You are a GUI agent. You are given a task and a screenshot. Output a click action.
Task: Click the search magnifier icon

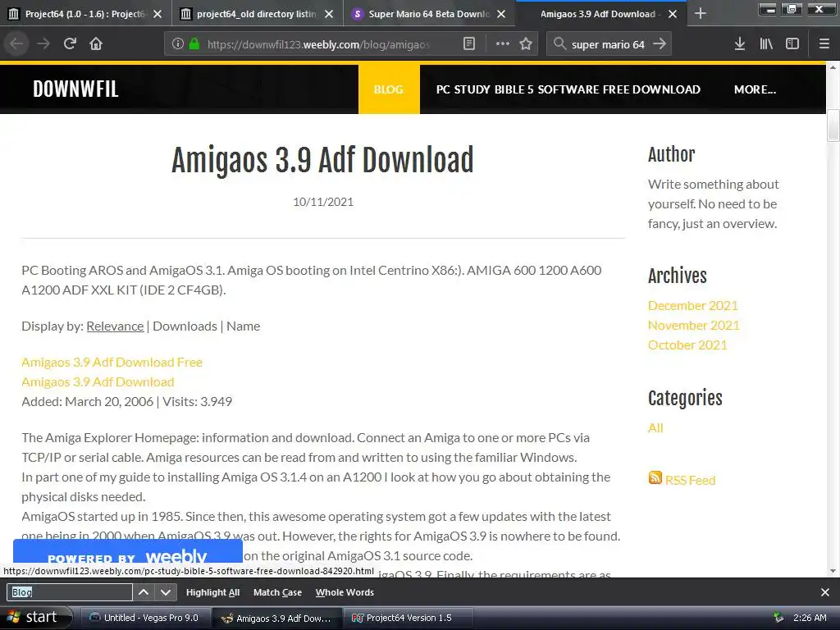point(559,44)
